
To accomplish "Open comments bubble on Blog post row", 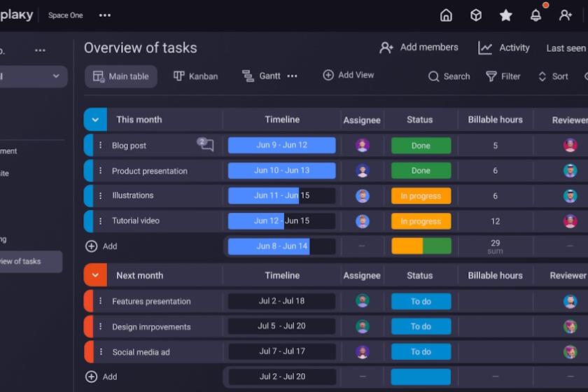I will coord(206,144).
